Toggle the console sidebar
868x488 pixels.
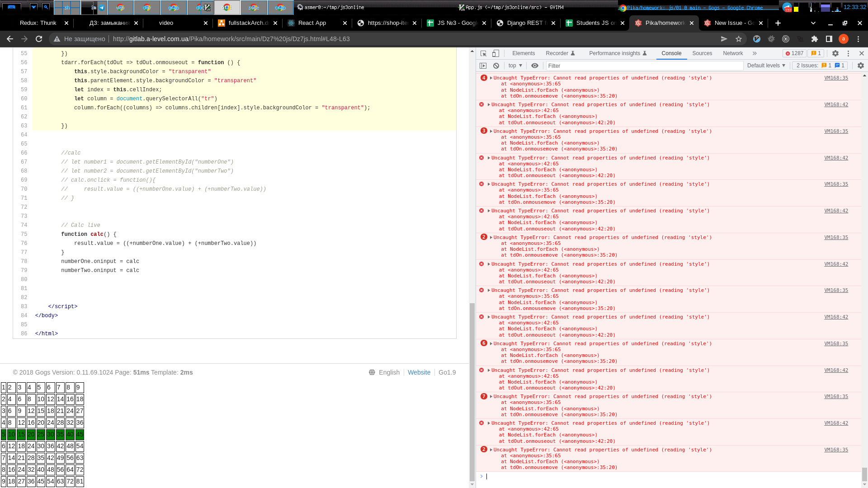pyautogui.click(x=483, y=66)
